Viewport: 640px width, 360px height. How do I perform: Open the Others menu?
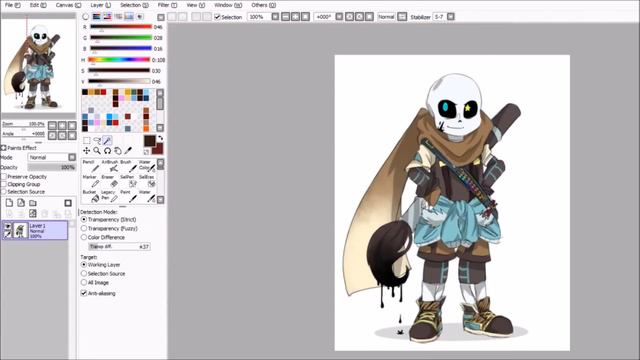point(263,5)
